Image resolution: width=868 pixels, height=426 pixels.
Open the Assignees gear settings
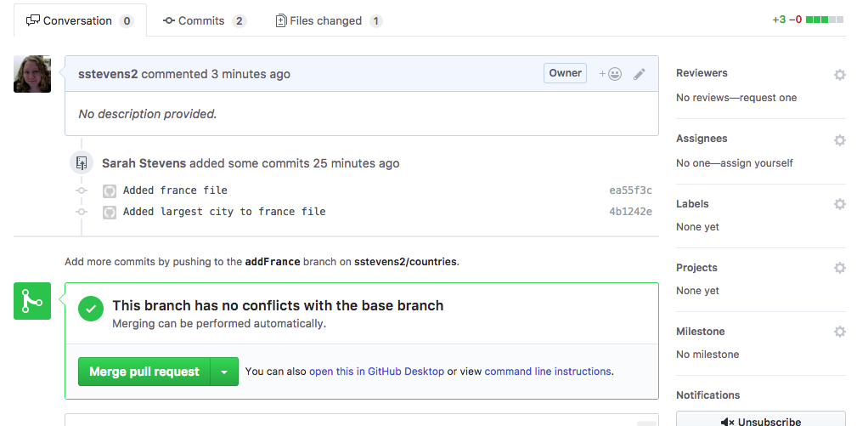click(x=840, y=140)
